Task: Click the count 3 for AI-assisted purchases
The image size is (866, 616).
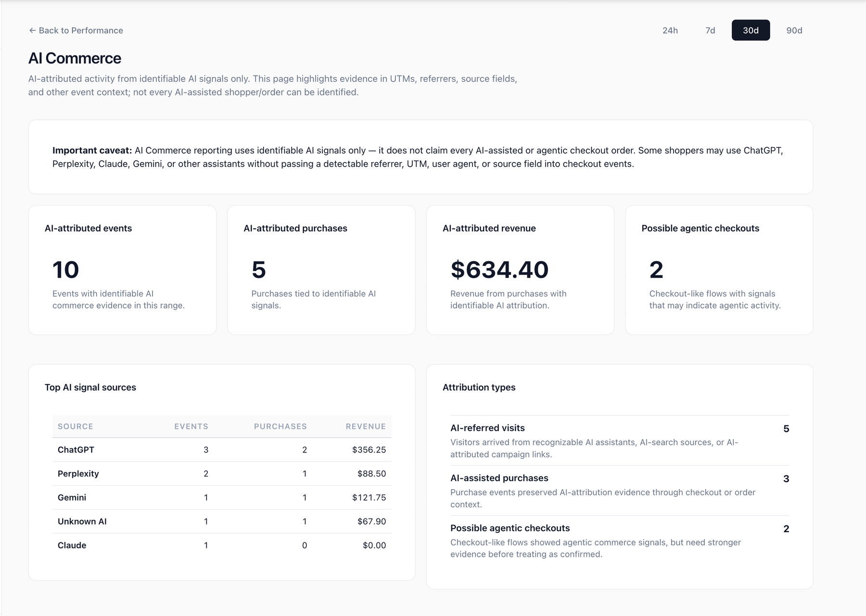Action: point(786,479)
